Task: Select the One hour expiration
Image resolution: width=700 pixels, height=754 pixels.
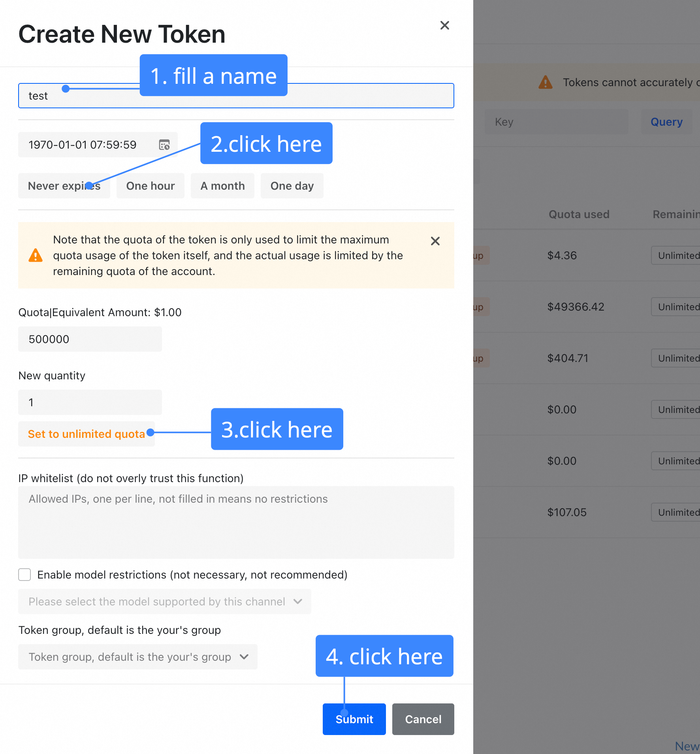Action: (150, 186)
